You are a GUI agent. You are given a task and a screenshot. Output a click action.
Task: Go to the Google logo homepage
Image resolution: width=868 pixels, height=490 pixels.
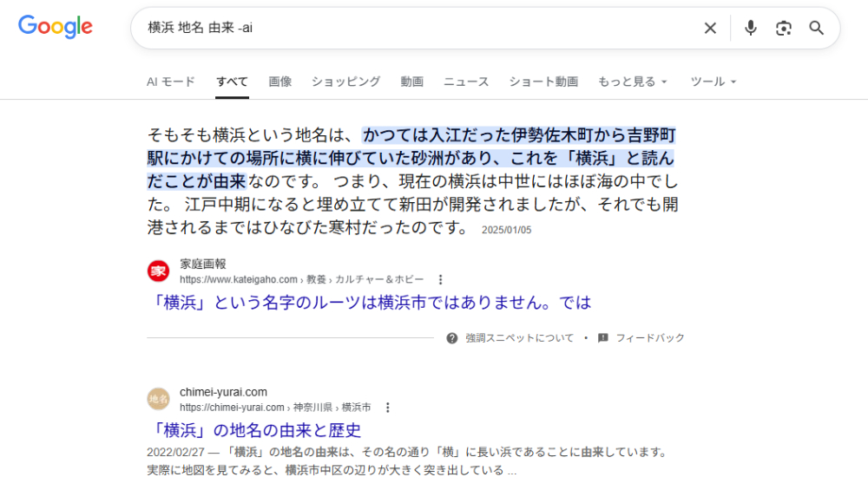[56, 27]
